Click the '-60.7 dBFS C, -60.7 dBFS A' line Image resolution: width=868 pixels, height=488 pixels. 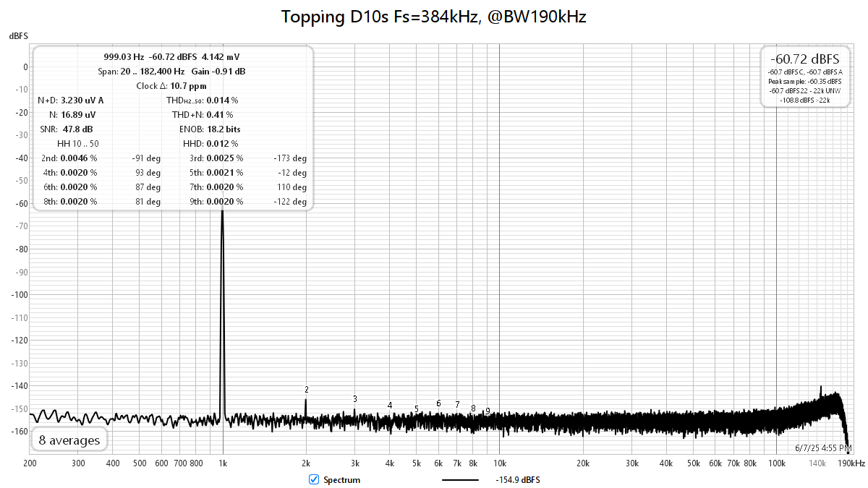coord(805,72)
